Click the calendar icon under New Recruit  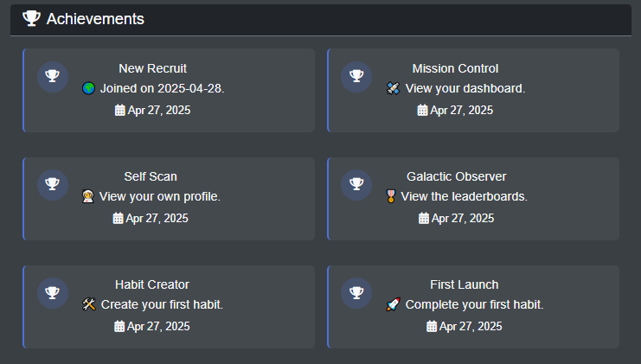[x=119, y=110]
